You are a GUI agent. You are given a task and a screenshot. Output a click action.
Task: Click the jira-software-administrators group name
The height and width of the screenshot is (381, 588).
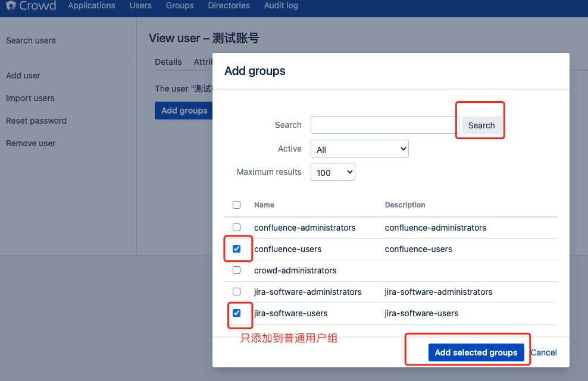tap(308, 292)
